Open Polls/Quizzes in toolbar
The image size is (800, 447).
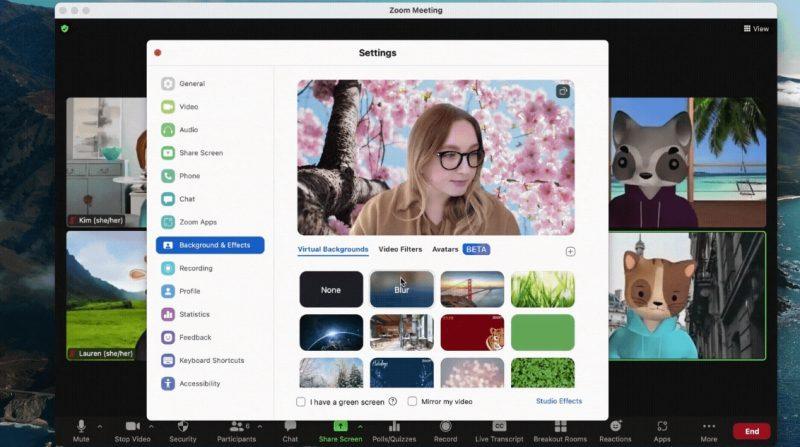click(394, 431)
